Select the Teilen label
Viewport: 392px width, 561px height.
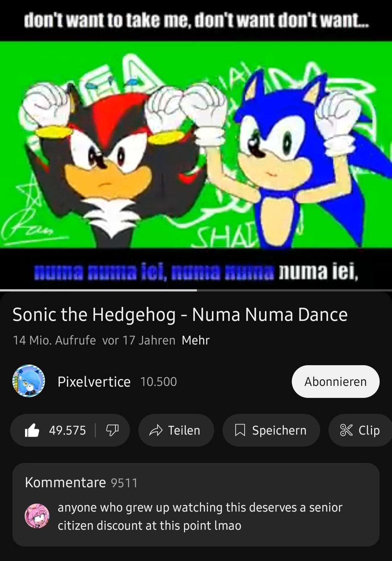184,431
